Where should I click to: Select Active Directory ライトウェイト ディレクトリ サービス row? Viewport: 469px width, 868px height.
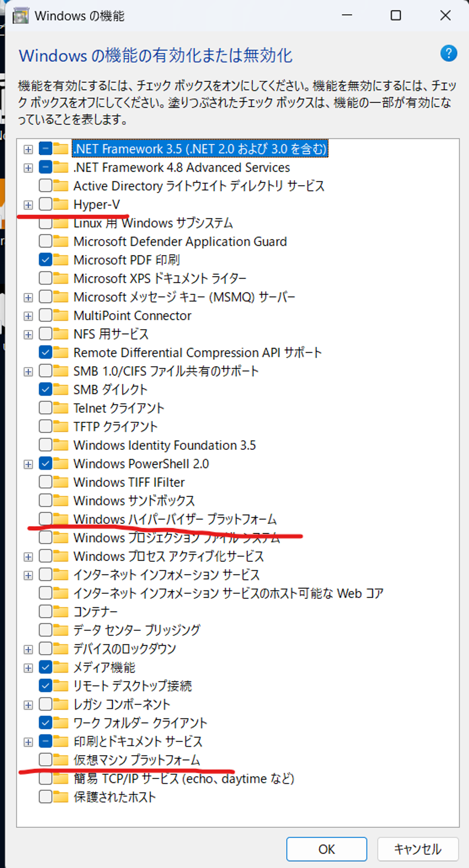click(x=199, y=186)
